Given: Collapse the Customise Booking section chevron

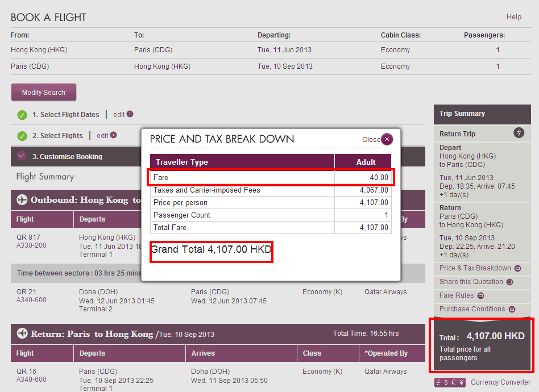Looking at the screenshot, I should click(22, 156).
